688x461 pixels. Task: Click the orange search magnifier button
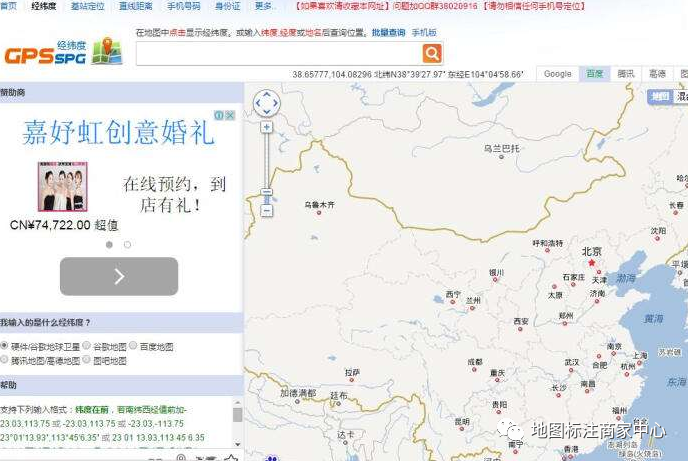tap(431, 54)
